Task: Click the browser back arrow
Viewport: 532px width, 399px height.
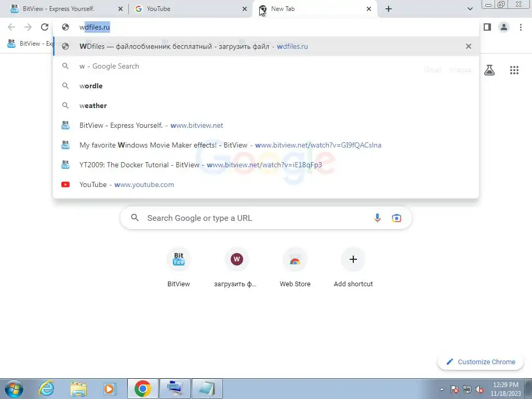Action: [11, 27]
